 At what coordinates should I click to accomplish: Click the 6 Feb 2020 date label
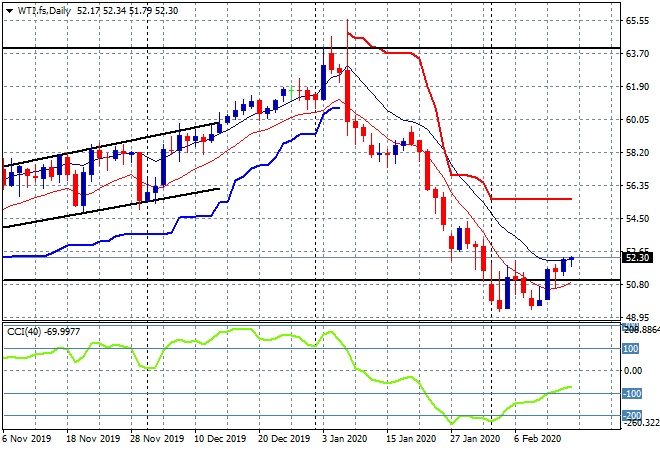point(537,439)
